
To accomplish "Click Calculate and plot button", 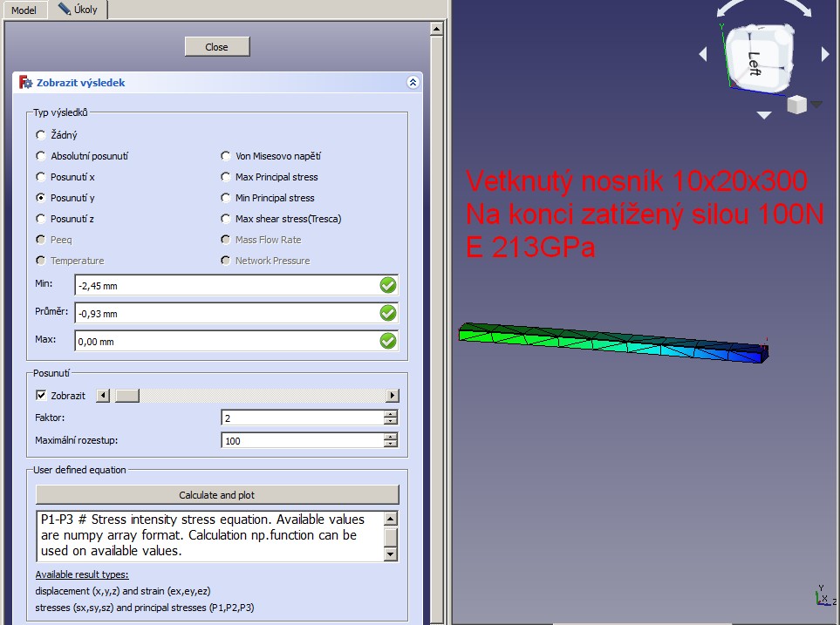I will click(x=217, y=495).
